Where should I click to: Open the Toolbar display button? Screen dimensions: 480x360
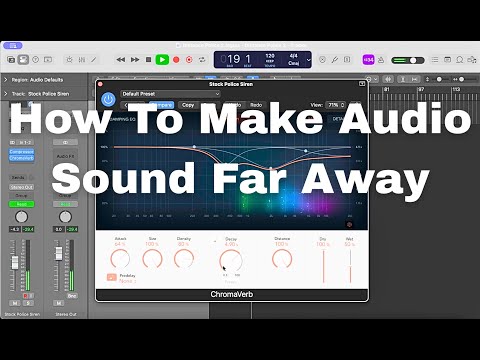tap(48, 60)
